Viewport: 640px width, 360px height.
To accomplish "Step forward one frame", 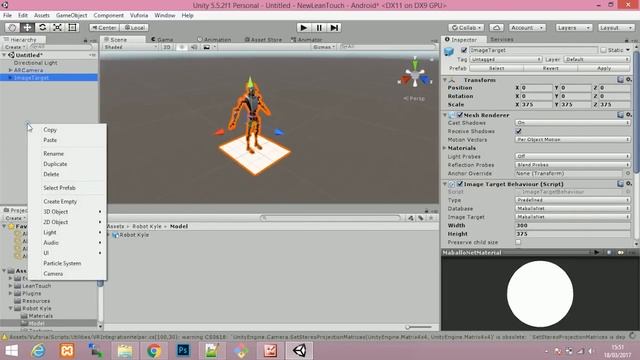I will click(334, 27).
